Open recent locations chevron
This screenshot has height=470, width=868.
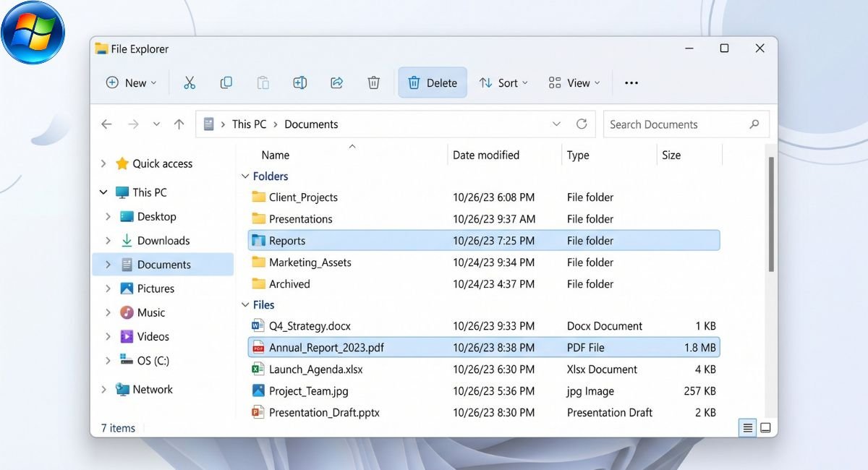(156, 124)
